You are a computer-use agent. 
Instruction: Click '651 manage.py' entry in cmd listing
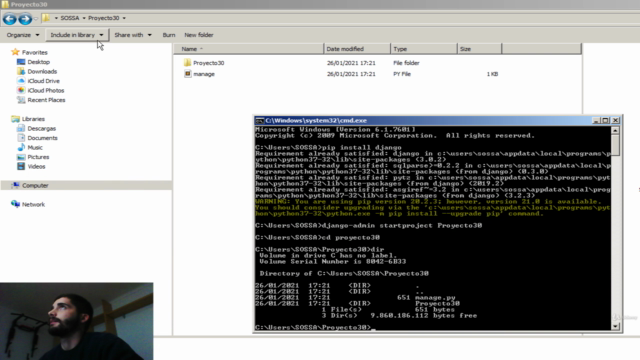[x=426, y=298]
